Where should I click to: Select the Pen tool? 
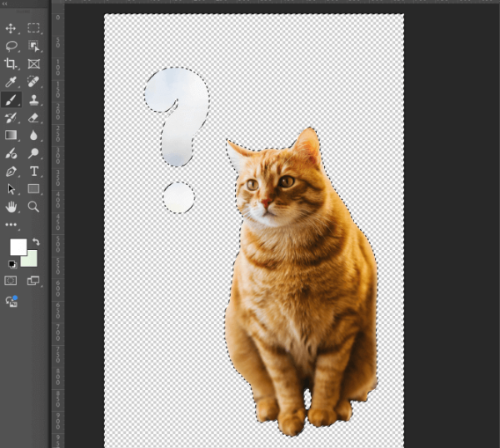click(x=11, y=171)
